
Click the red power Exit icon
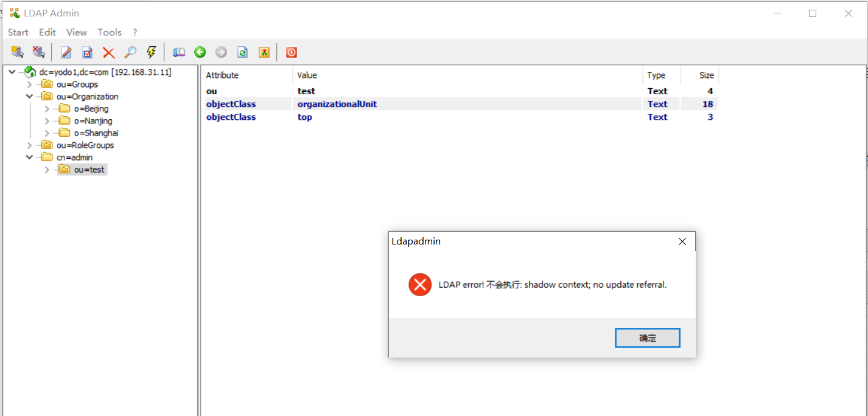[292, 52]
